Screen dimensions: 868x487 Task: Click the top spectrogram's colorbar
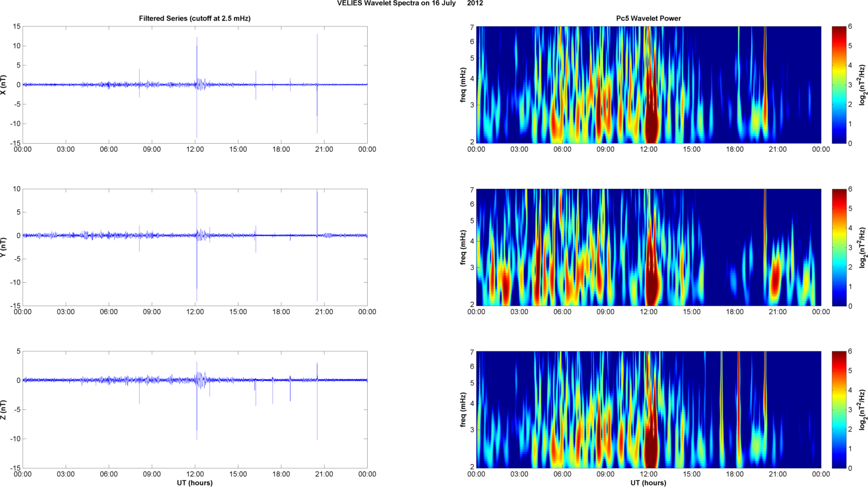click(839, 85)
